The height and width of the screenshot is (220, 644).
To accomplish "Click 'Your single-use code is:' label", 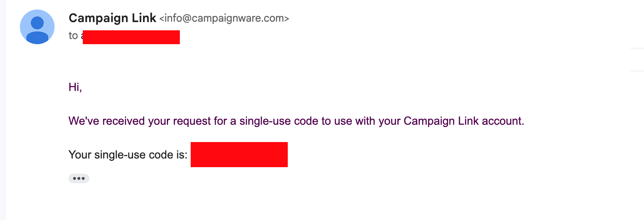I will point(128,155).
